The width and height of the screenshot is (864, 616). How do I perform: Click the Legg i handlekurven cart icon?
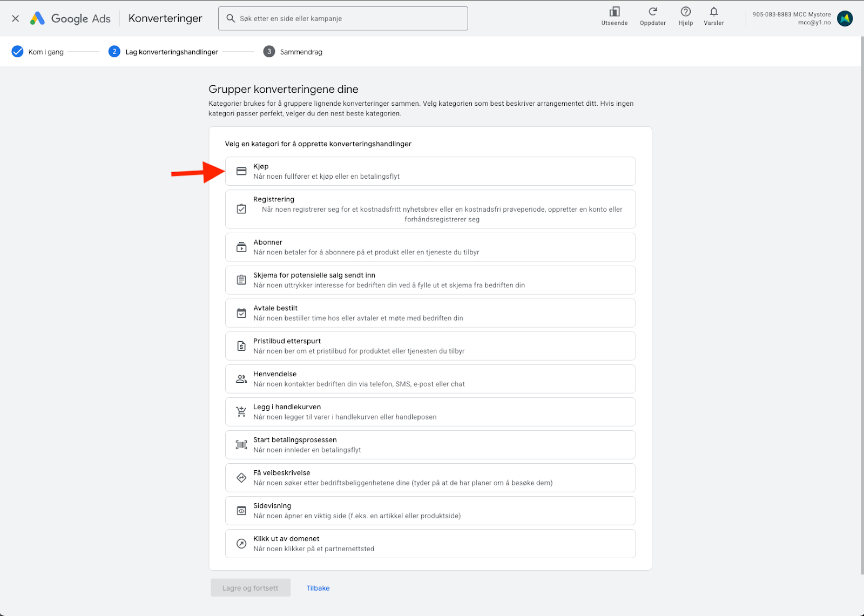(x=241, y=412)
